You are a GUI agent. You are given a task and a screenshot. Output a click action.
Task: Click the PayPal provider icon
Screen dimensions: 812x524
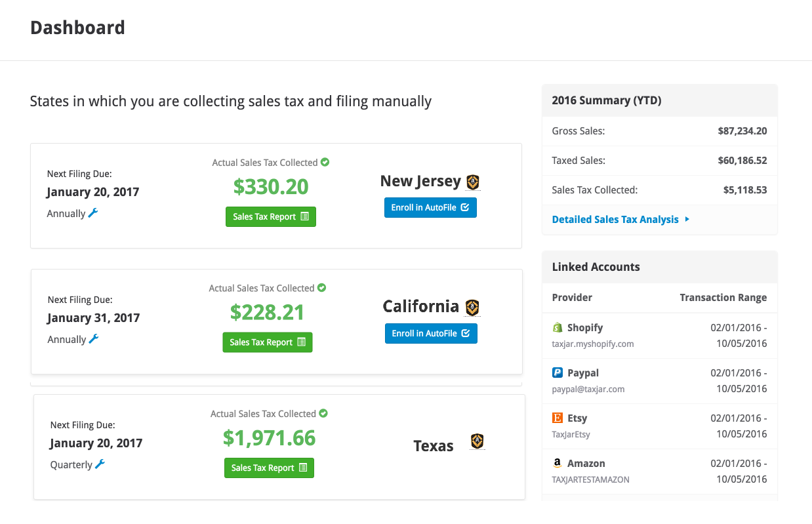(x=558, y=373)
